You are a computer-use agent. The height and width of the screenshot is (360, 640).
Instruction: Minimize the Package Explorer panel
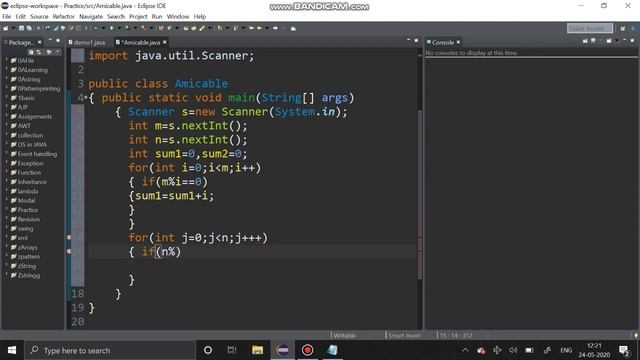tap(50, 40)
